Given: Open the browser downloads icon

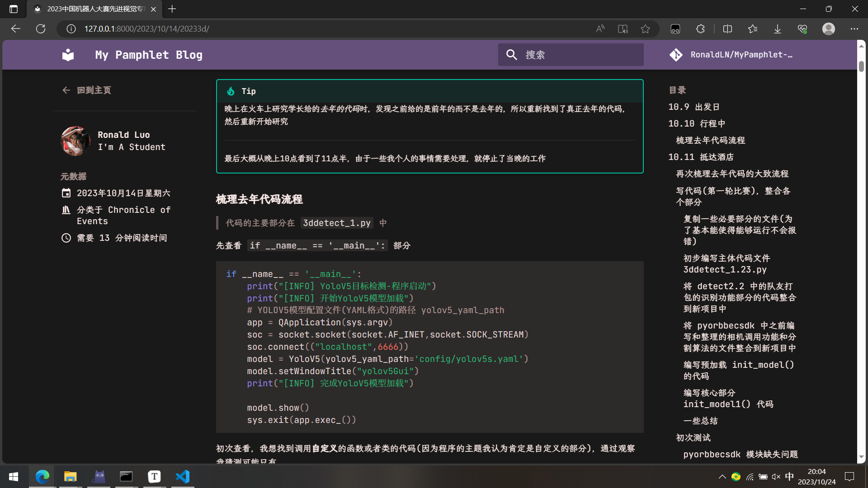Looking at the screenshot, I should click(777, 29).
